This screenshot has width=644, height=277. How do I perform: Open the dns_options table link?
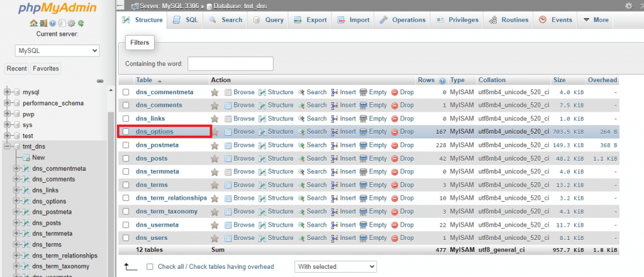click(x=155, y=132)
